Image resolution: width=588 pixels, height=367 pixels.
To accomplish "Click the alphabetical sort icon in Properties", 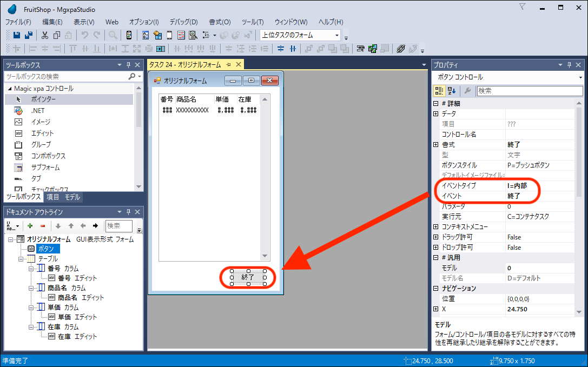I will (x=452, y=91).
